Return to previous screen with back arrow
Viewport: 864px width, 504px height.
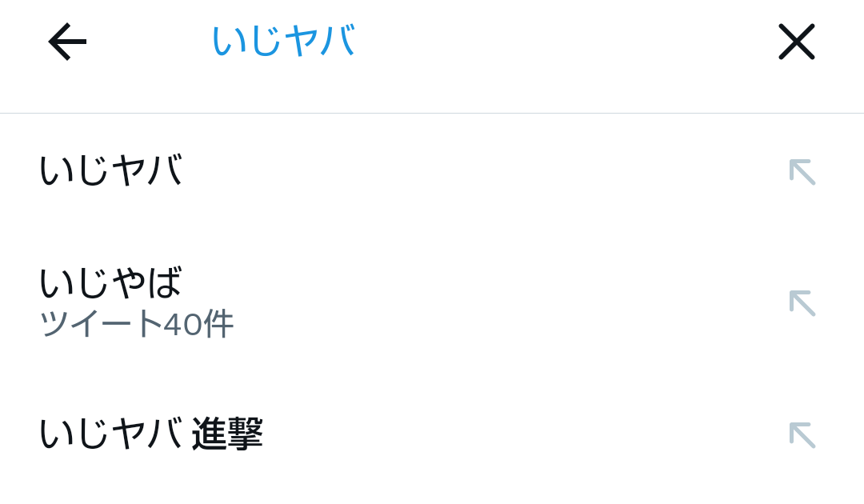(67, 42)
